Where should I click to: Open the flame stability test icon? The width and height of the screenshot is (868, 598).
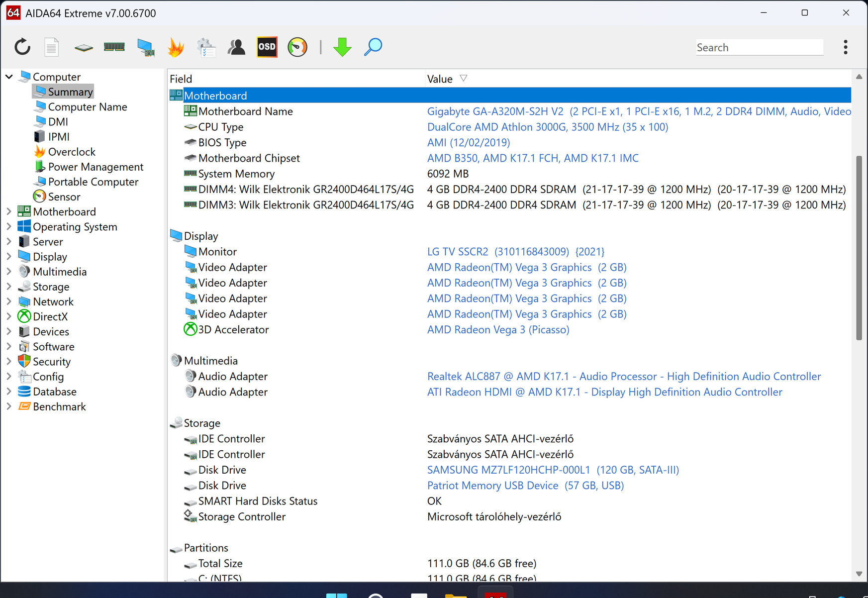[x=176, y=47]
